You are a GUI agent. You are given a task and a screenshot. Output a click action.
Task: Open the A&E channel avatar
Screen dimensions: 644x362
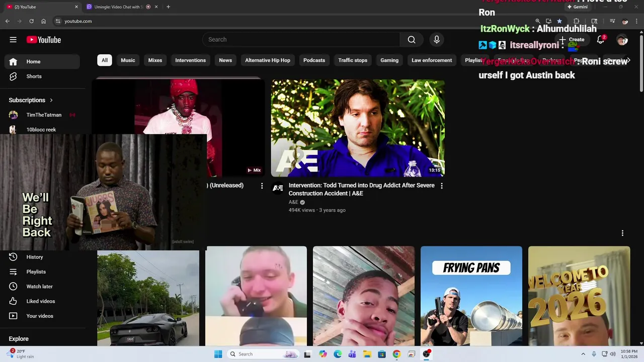(278, 188)
